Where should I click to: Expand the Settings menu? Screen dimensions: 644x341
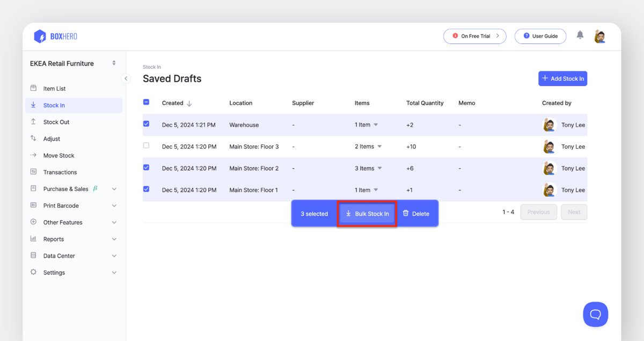(54, 272)
